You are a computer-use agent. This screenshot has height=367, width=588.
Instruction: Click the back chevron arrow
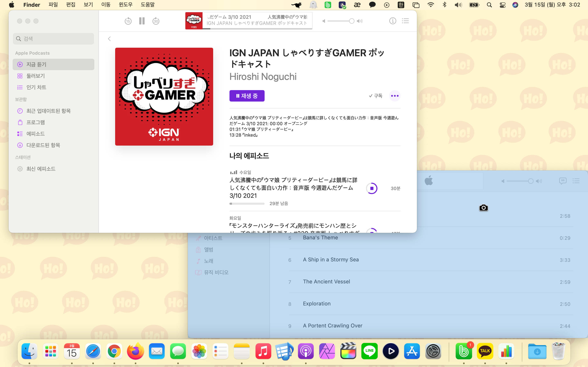tap(109, 39)
